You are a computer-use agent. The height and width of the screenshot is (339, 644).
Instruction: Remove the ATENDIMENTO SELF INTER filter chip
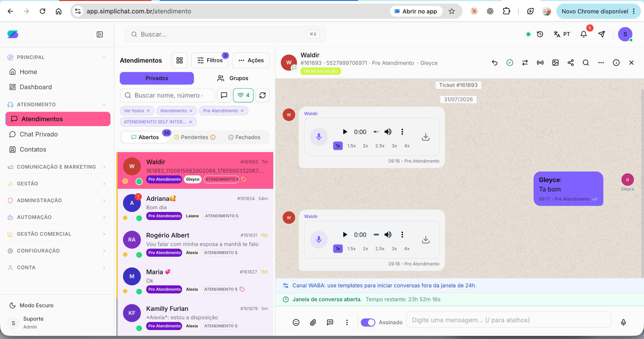tap(191, 122)
